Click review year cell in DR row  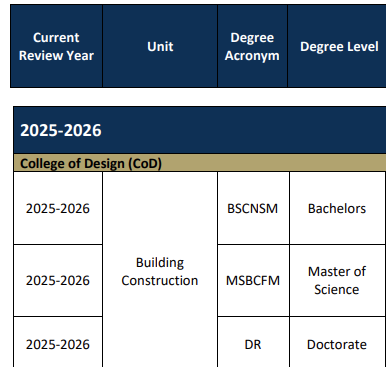[58, 342]
